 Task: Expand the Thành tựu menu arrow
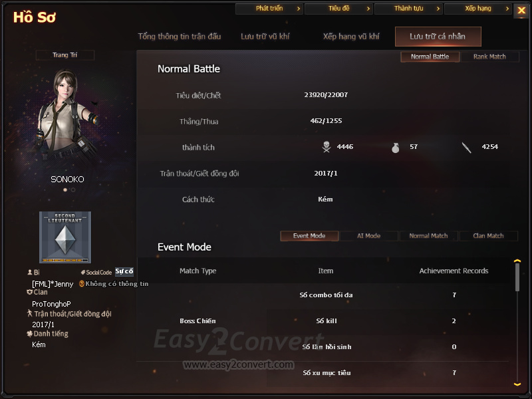[438, 9]
